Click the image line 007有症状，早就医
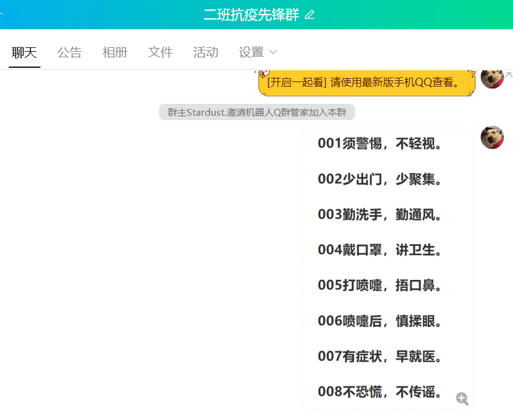 click(x=382, y=357)
